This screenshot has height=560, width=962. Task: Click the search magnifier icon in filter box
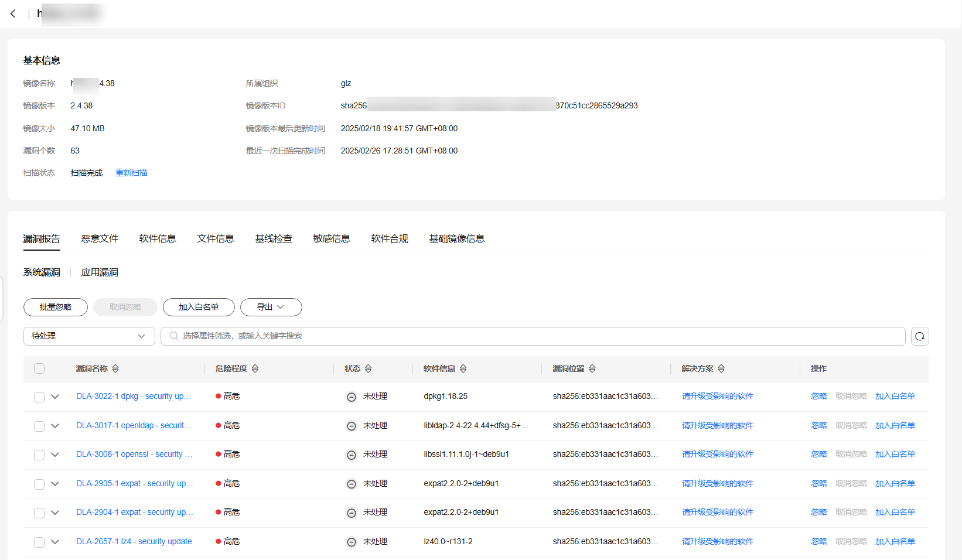tap(174, 336)
